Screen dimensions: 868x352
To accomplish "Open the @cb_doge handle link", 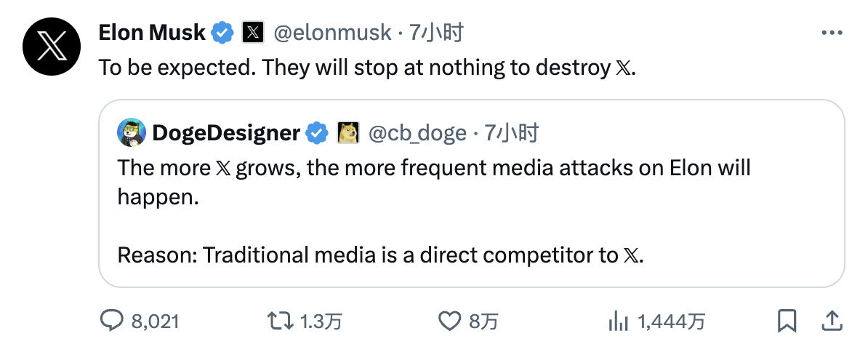I will (417, 133).
